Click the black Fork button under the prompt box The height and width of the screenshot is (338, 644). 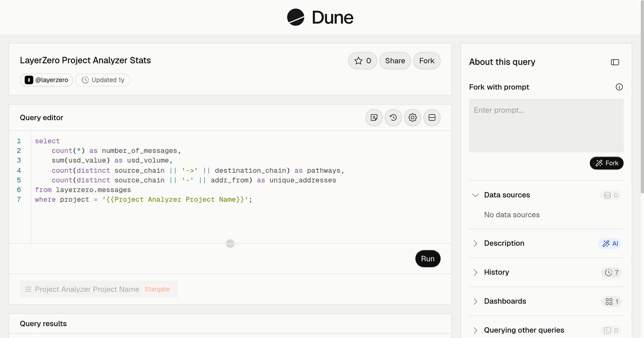(x=606, y=163)
